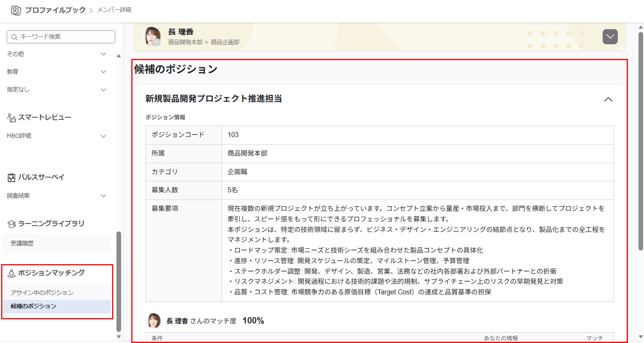Click the あなたの情報 column header
The image size is (644, 343).
tap(501, 338)
